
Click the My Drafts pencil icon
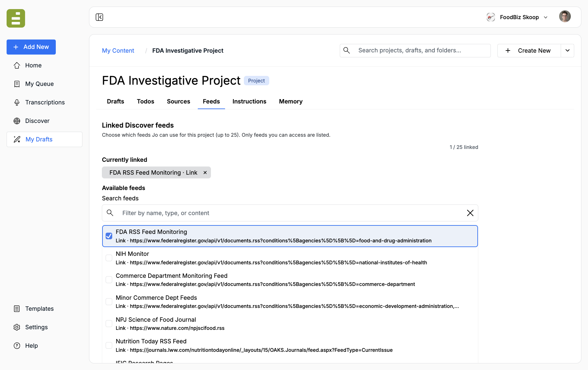point(17,139)
